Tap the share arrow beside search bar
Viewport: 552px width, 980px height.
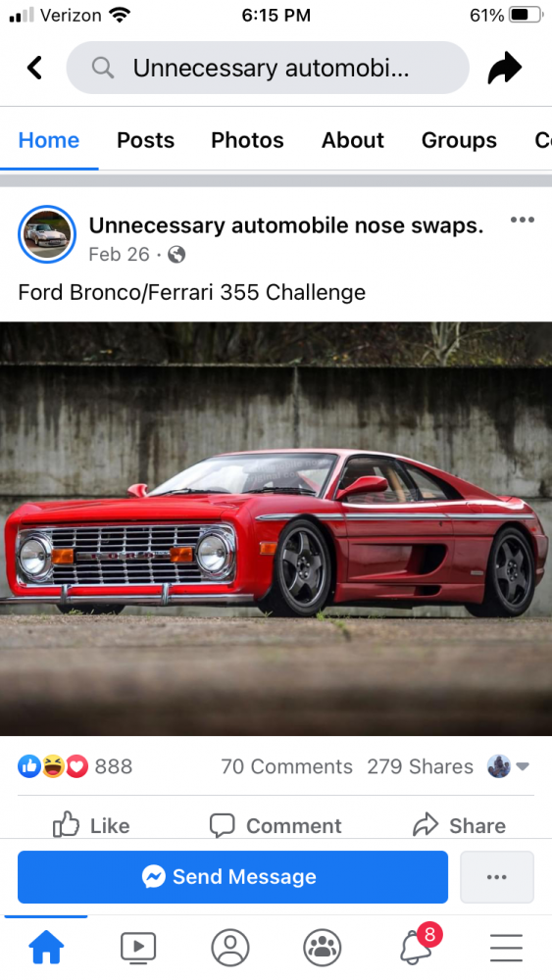[x=505, y=68]
